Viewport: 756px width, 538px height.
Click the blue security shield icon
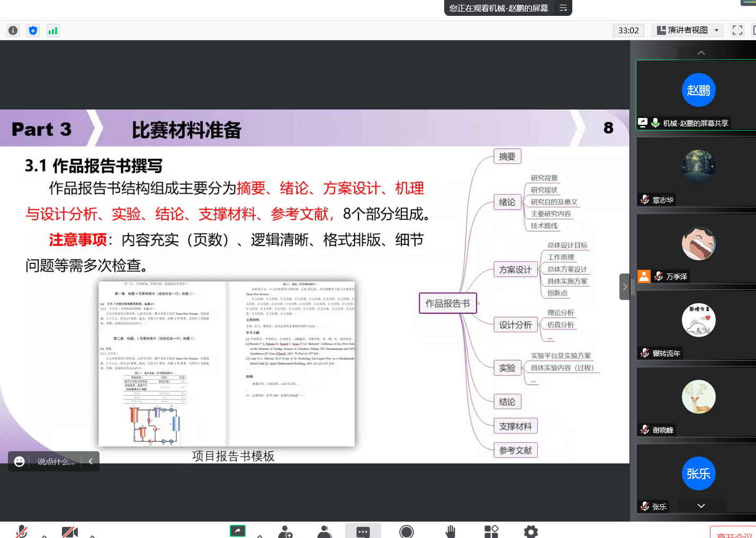pyautogui.click(x=33, y=31)
